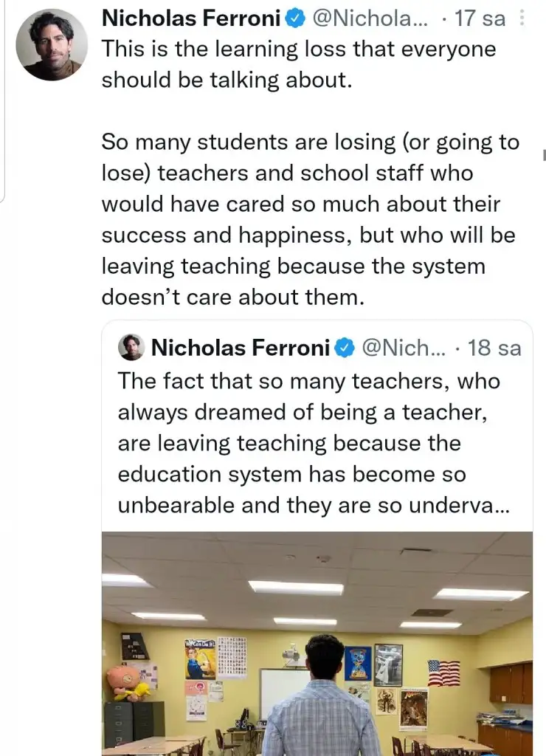Open quoted tweet text "The fact that so many teachers"

point(308,381)
